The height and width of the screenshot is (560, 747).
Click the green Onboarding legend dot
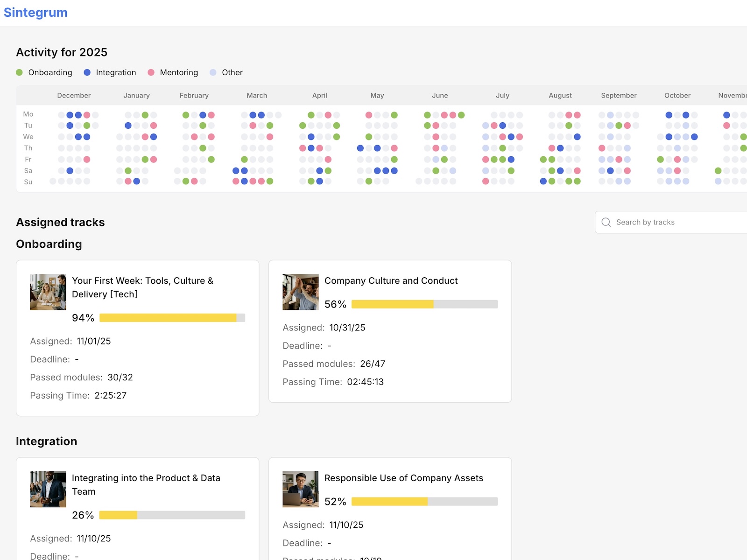pos(19,72)
